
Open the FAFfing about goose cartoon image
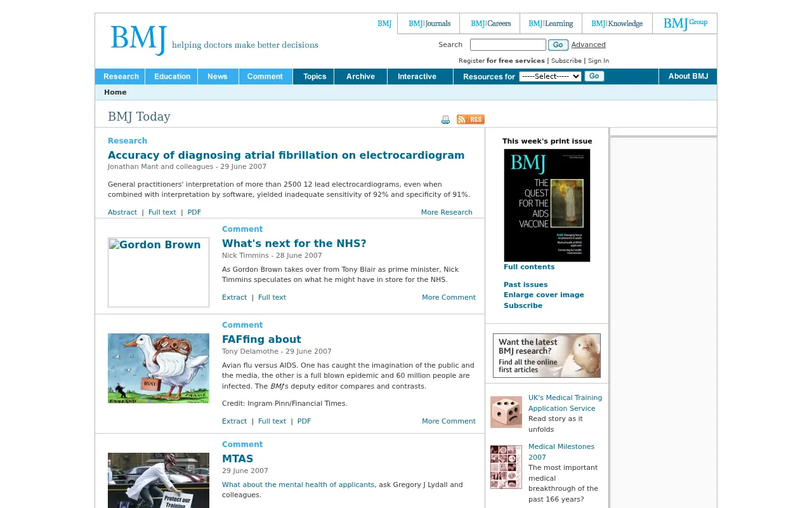159,368
